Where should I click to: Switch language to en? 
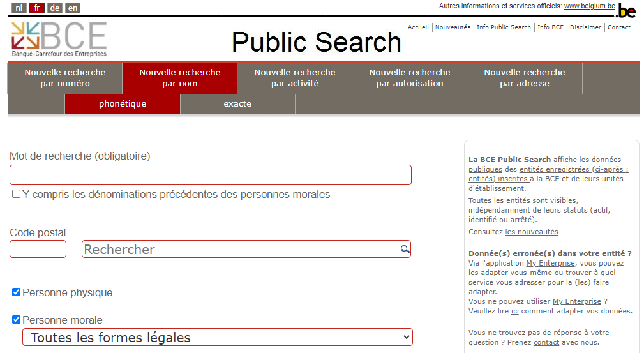coord(73,8)
